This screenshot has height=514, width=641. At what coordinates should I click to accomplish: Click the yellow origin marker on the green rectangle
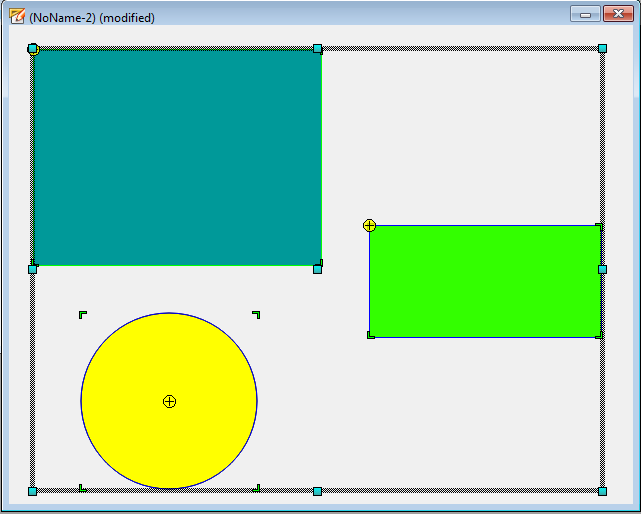pyautogui.click(x=369, y=226)
